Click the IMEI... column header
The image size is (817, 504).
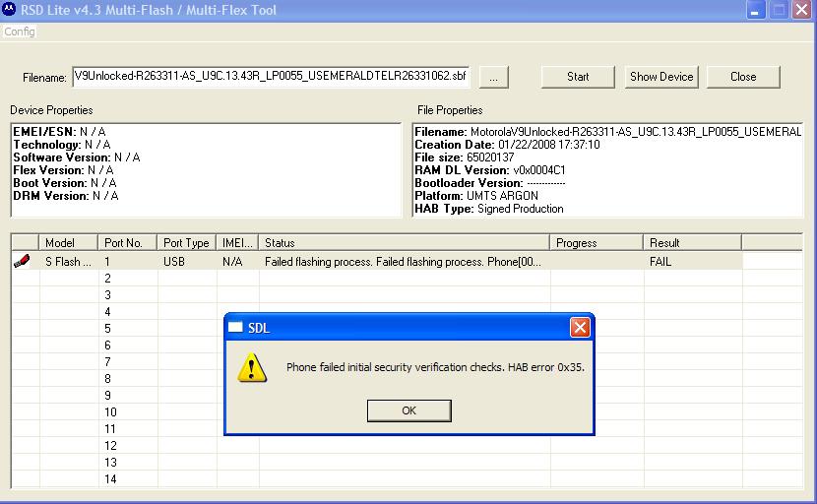click(237, 243)
